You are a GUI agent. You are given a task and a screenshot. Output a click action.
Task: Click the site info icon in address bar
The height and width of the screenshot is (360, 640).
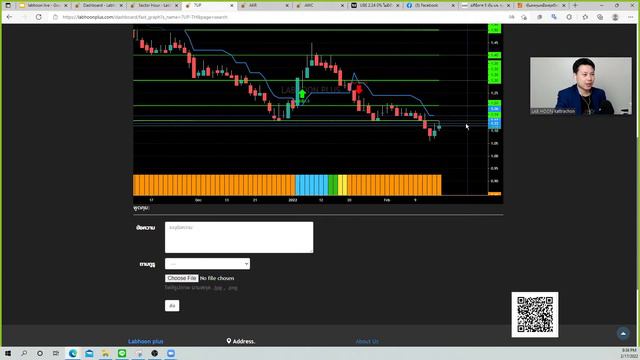click(56, 17)
